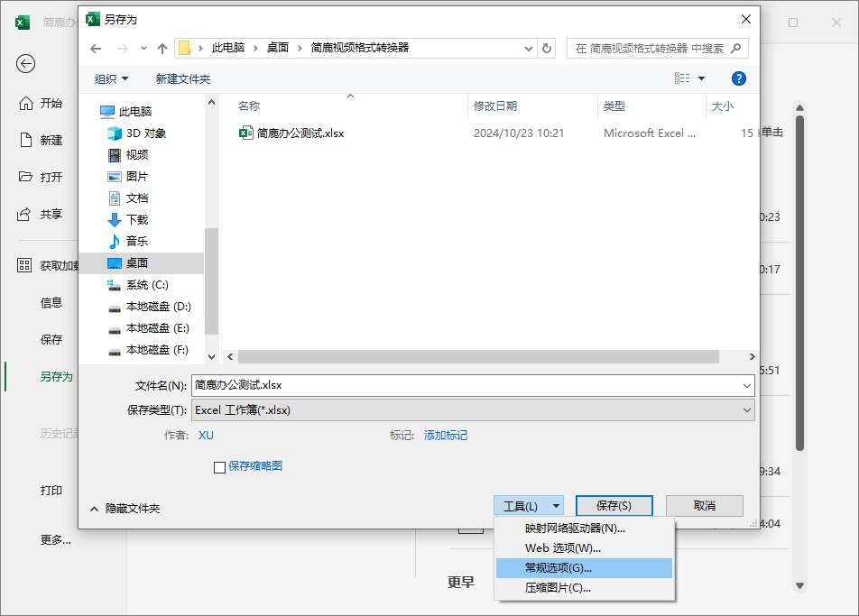Open the 保存类型 file format dropdown

pyautogui.click(x=747, y=409)
